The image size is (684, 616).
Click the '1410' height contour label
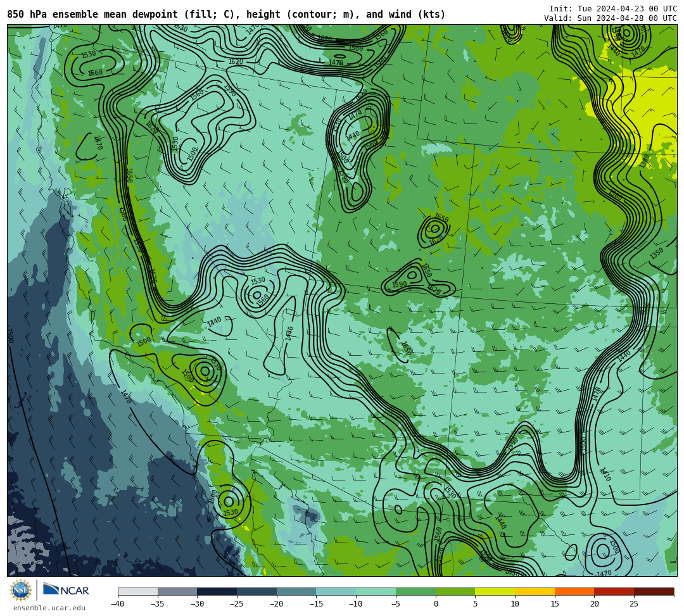coord(605,474)
